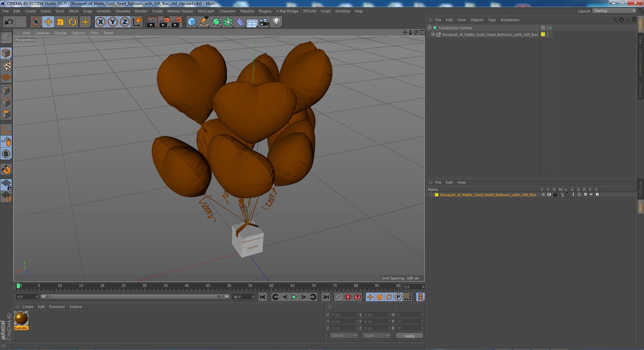Click the end frame 90 F stepper field
Image resolution: width=644 pixels, height=350 pixels.
coord(244,297)
